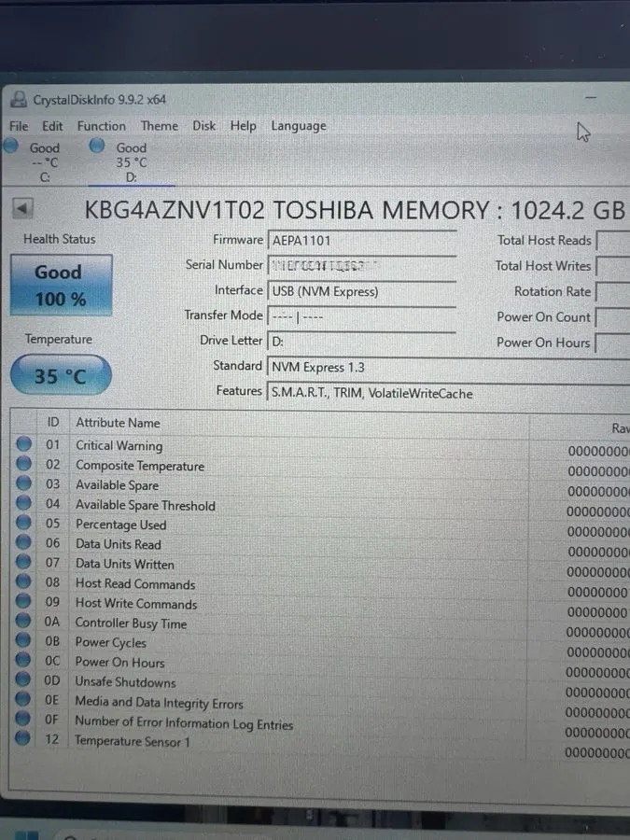Click the ID column header
This screenshot has width=630, height=840.
53,422
